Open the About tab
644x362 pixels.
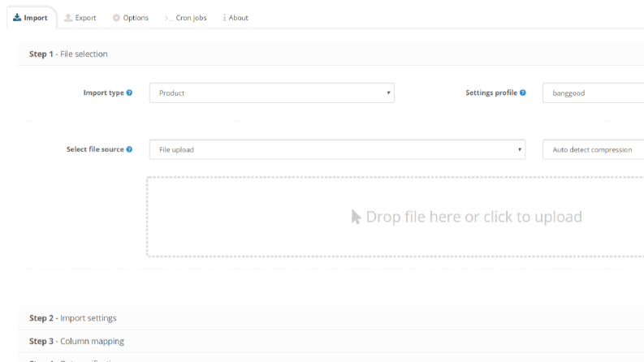pos(236,18)
